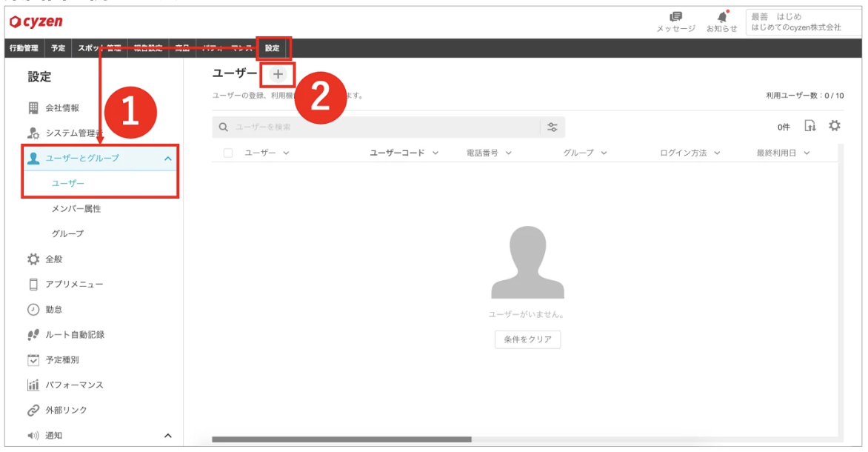Click the 全般 gear icon
The height and width of the screenshot is (452, 868).
click(x=33, y=259)
